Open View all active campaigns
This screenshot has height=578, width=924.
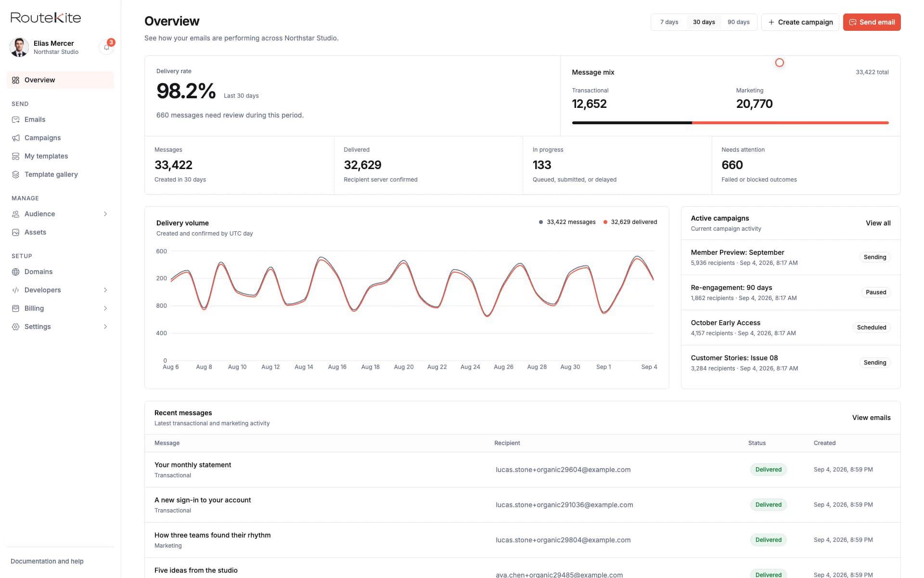click(878, 223)
